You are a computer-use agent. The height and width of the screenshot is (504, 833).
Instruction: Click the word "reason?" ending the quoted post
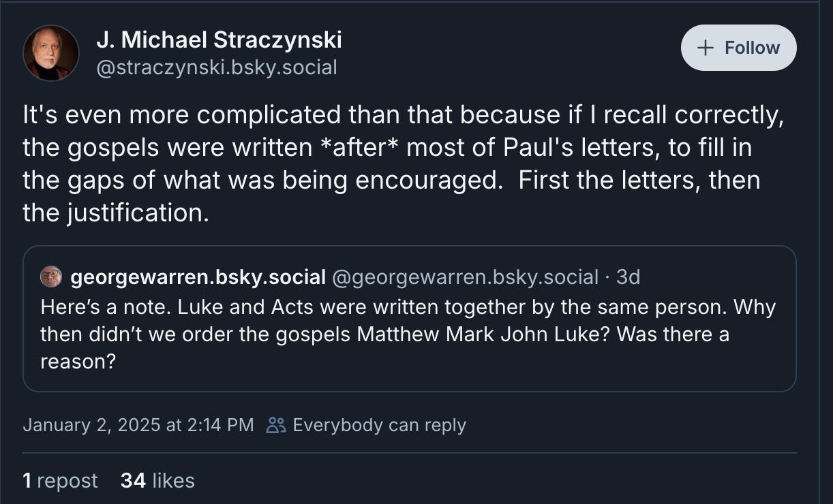click(77, 362)
